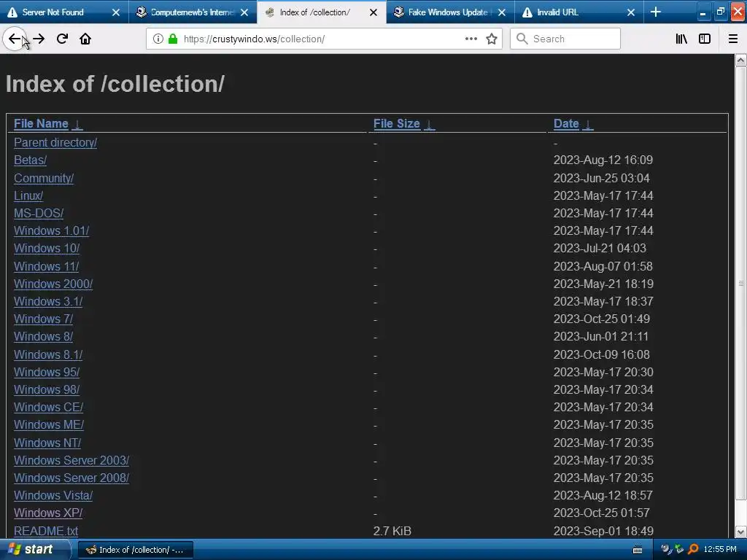
Task: Open the Windows ME folder
Action: click(49, 425)
